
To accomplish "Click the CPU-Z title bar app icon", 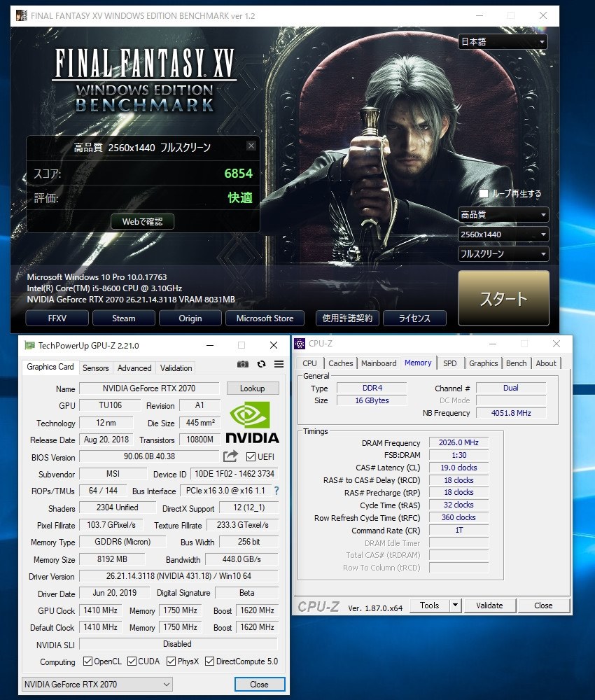I will coord(300,343).
